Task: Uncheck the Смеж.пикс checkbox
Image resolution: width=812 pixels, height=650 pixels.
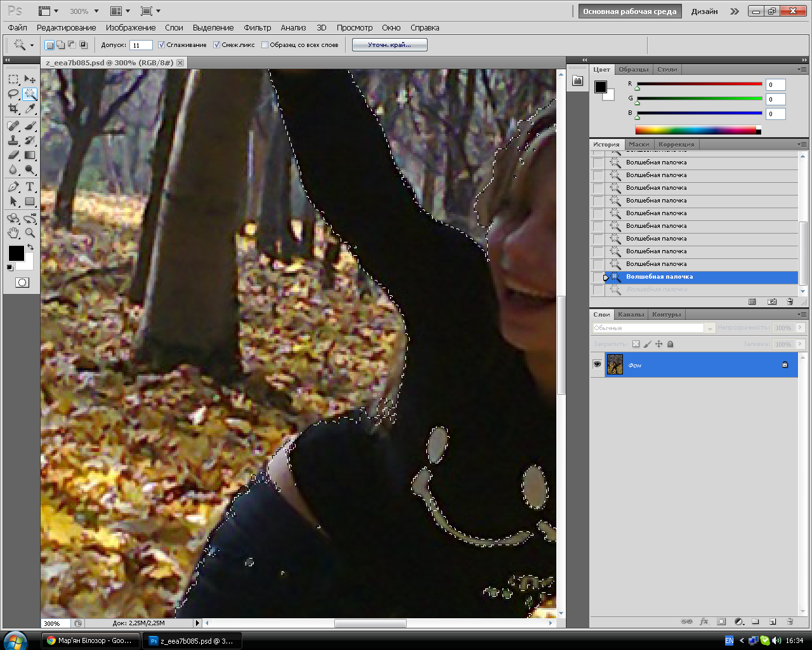Action: 216,44
